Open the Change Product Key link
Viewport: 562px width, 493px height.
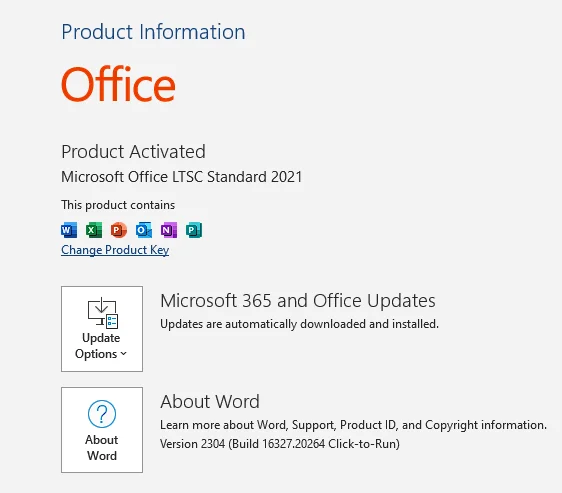point(115,250)
